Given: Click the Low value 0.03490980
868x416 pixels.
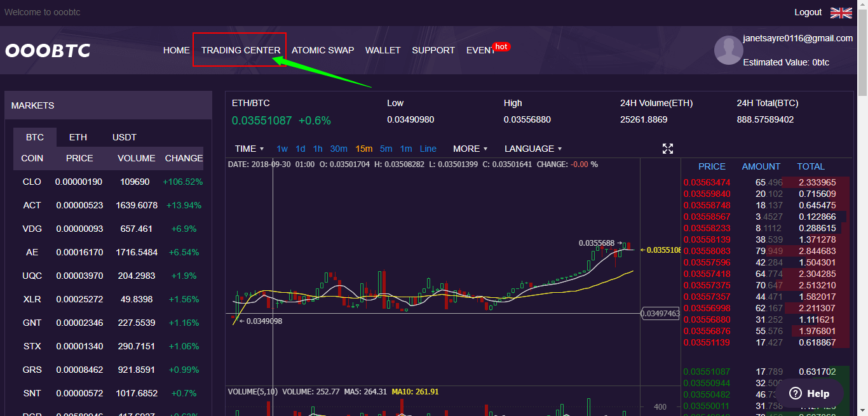Looking at the screenshot, I should point(410,119).
